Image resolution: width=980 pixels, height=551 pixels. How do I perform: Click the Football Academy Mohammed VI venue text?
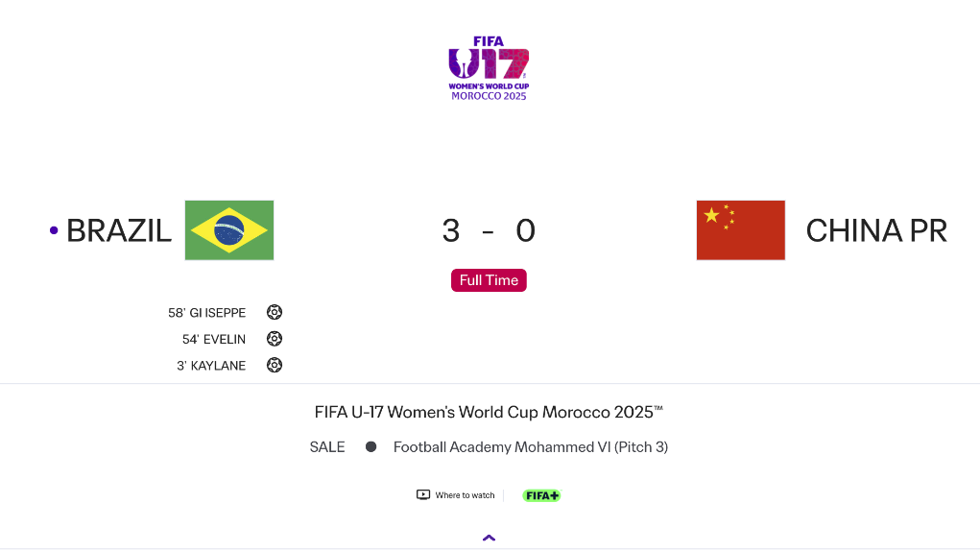pyautogui.click(x=531, y=446)
